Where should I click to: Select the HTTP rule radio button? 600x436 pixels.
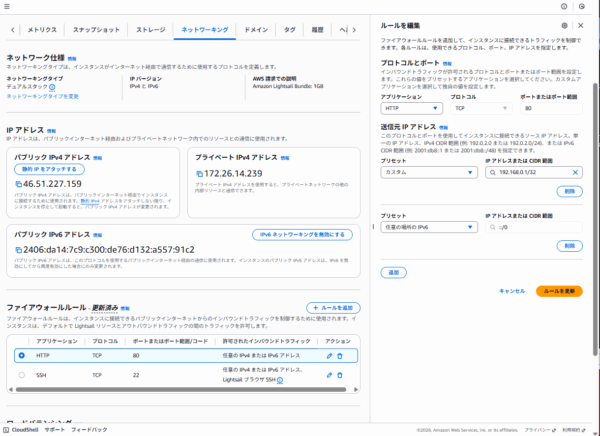coord(21,356)
